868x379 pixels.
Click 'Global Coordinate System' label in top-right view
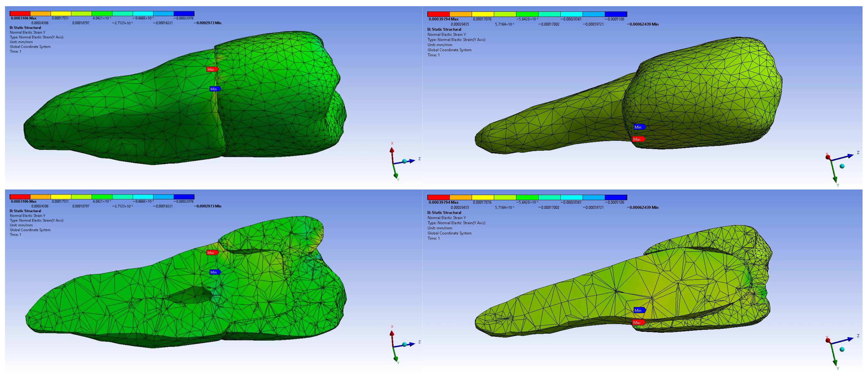click(449, 50)
